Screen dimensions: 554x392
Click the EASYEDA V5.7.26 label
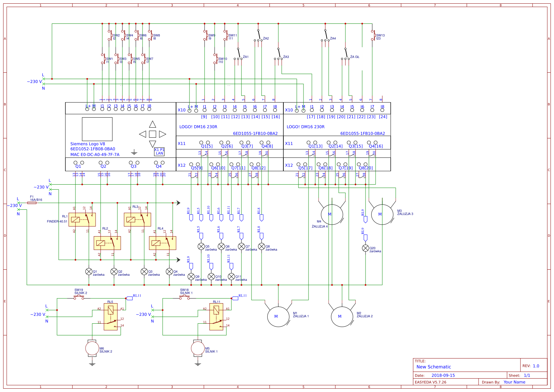[x=430, y=382]
